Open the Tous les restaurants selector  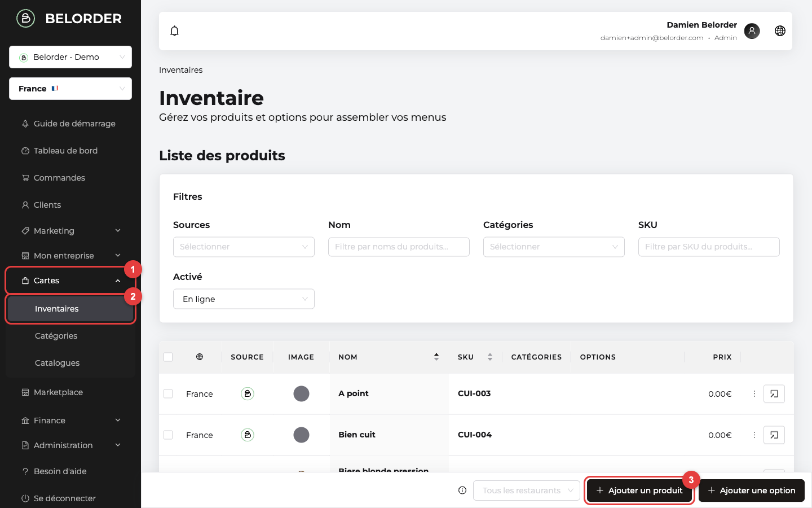point(527,491)
